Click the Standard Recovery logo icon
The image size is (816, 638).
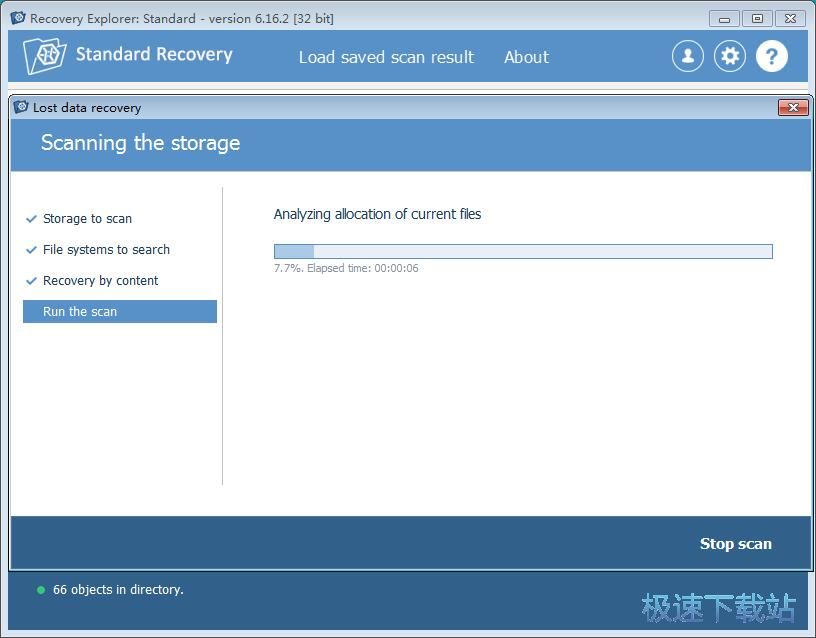pyautogui.click(x=45, y=56)
